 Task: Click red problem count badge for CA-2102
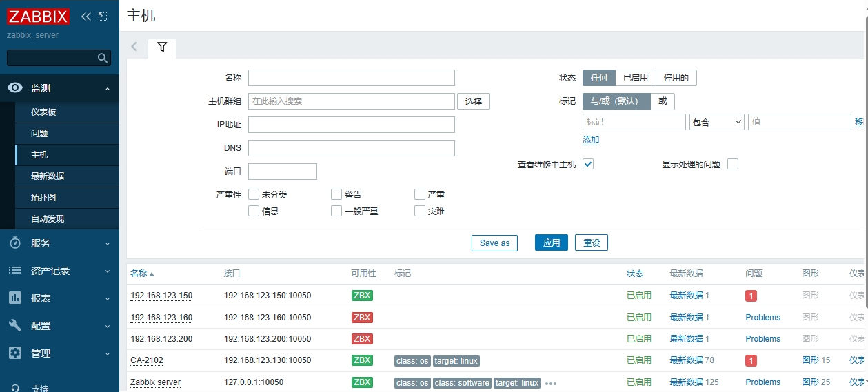coord(751,360)
